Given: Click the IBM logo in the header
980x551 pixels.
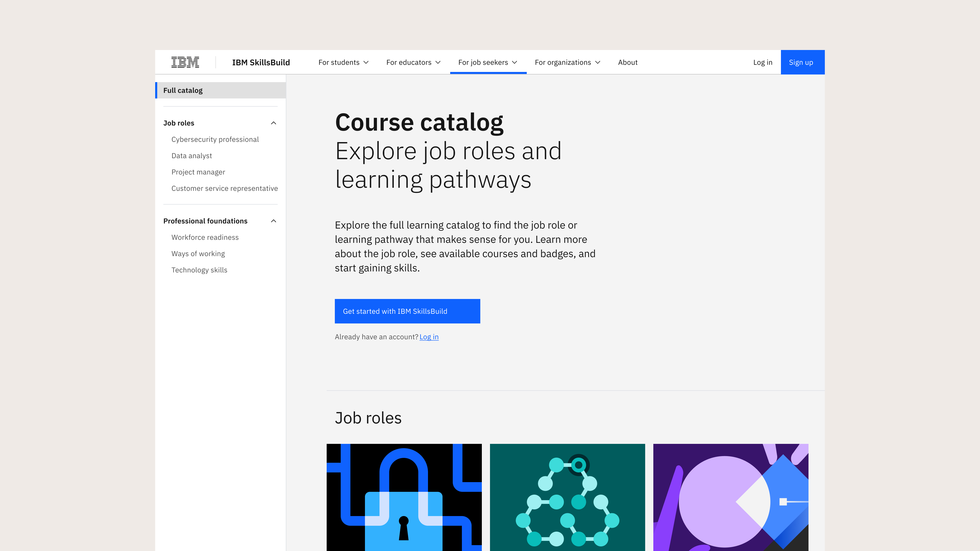Looking at the screenshot, I should click(x=185, y=62).
